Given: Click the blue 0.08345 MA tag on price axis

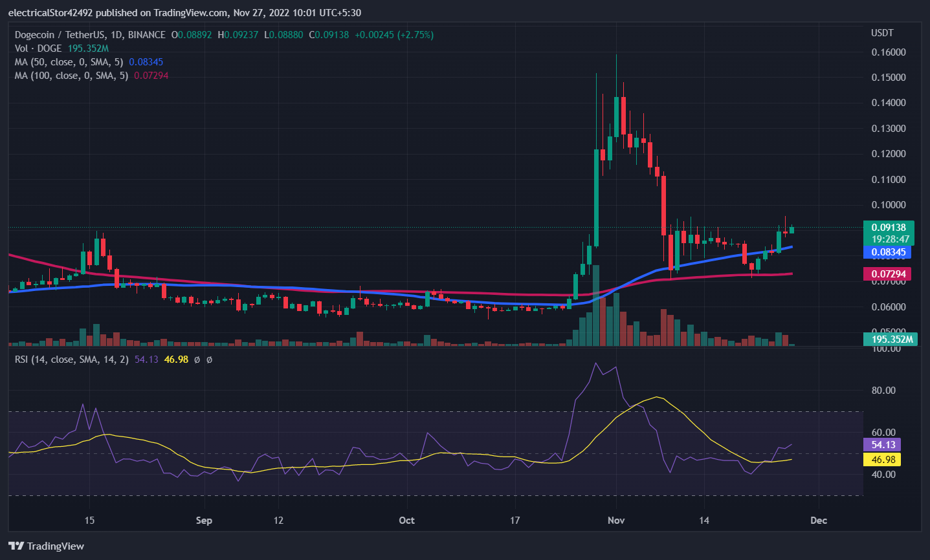Looking at the screenshot, I should pyautogui.click(x=888, y=252).
